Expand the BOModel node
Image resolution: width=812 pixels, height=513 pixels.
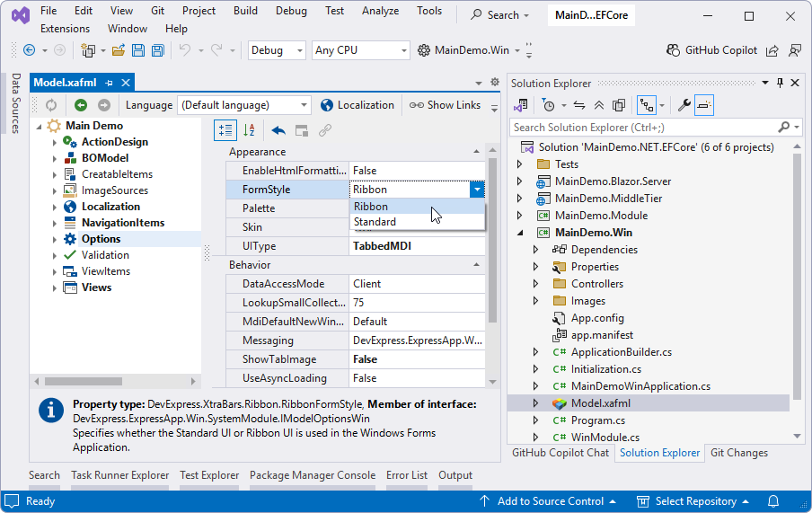point(55,158)
